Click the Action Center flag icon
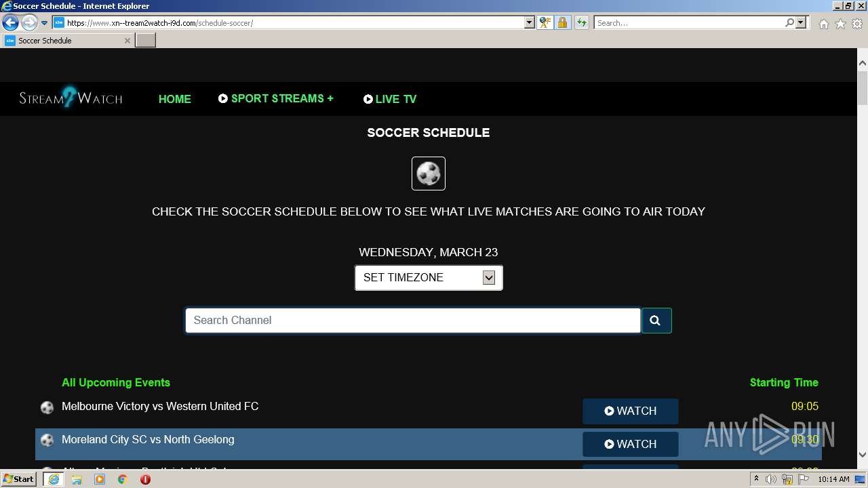The image size is (868, 488). pyautogui.click(x=804, y=479)
